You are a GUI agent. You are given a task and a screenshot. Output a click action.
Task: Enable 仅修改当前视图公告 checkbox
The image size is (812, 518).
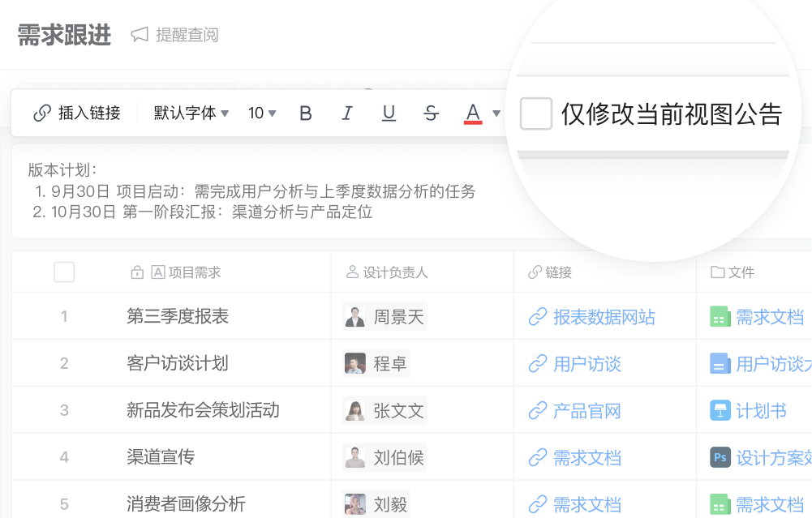tap(536, 113)
